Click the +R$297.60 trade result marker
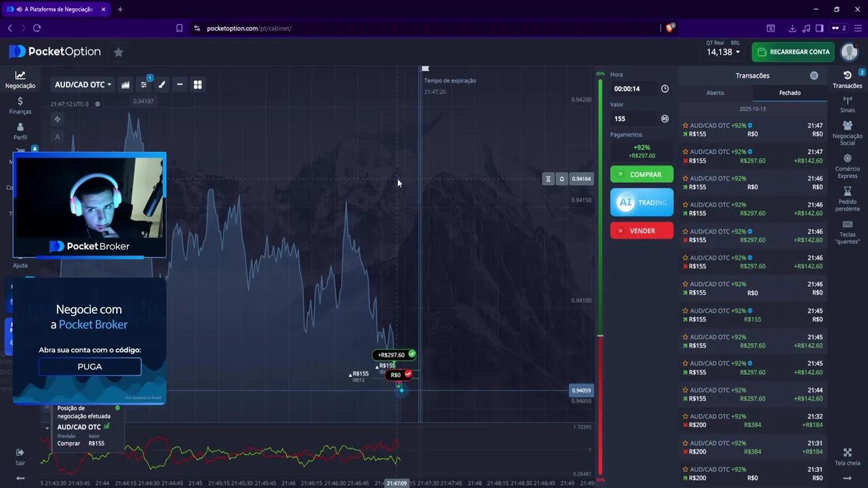Viewport: 868px width, 488px height. pyautogui.click(x=394, y=354)
